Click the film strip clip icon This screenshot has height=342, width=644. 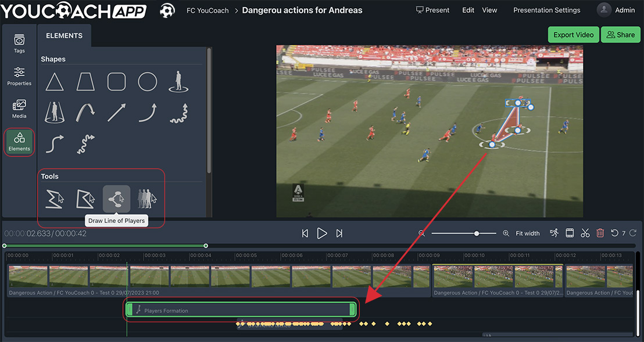570,233
